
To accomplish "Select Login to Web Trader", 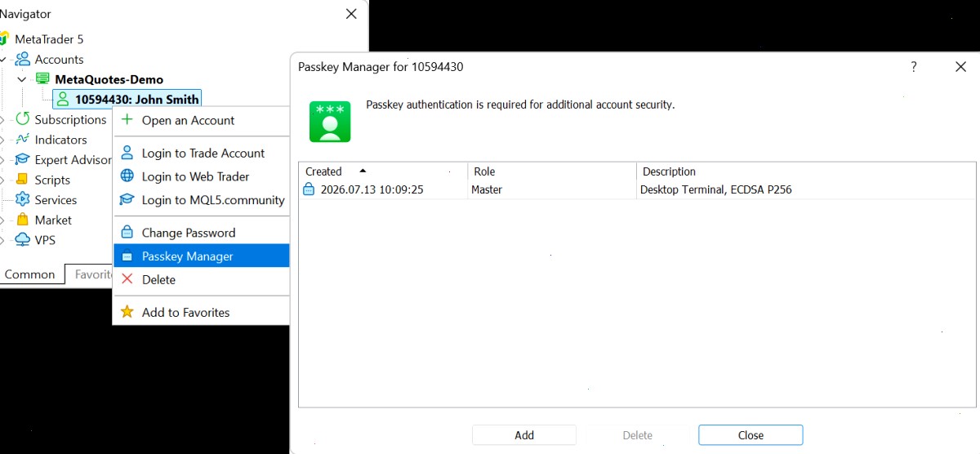I will 202,176.
